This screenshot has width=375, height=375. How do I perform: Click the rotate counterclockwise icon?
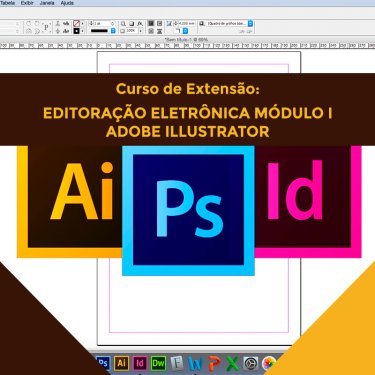pos(37,24)
